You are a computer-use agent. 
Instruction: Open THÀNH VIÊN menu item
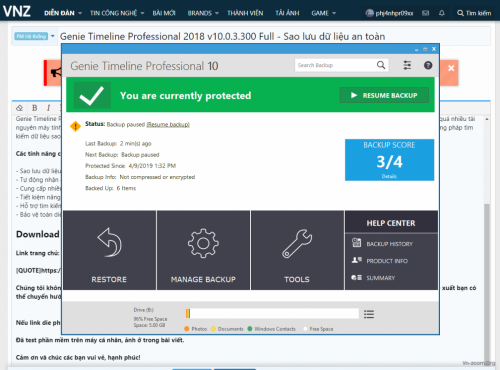click(245, 13)
